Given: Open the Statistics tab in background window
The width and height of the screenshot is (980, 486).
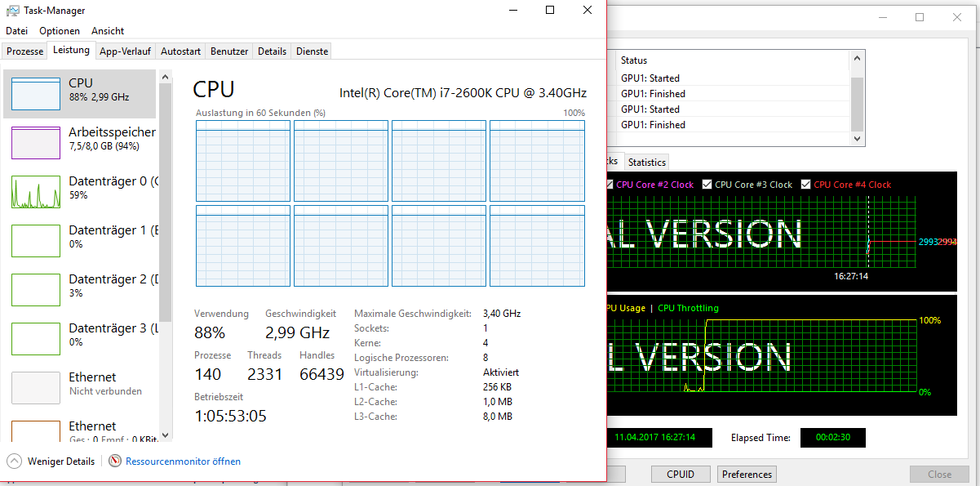Looking at the screenshot, I should (647, 162).
